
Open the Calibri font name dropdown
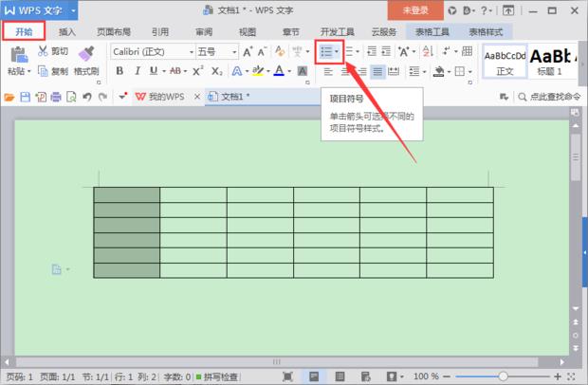point(192,52)
